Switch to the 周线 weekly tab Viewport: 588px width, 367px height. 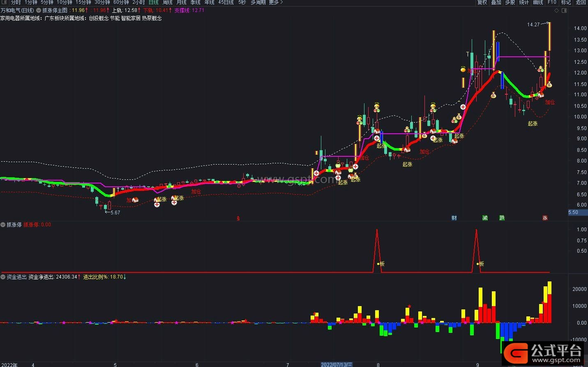(x=167, y=2)
